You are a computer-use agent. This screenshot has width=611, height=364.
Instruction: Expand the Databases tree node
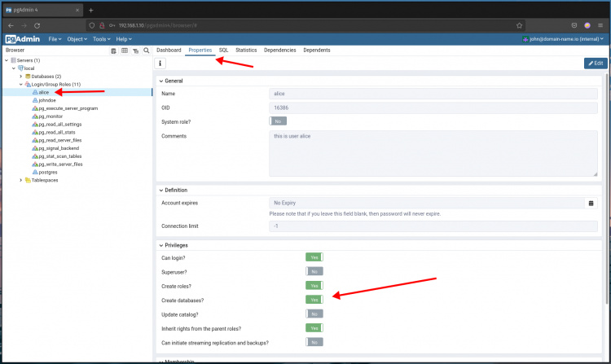pyautogui.click(x=20, y=76)
